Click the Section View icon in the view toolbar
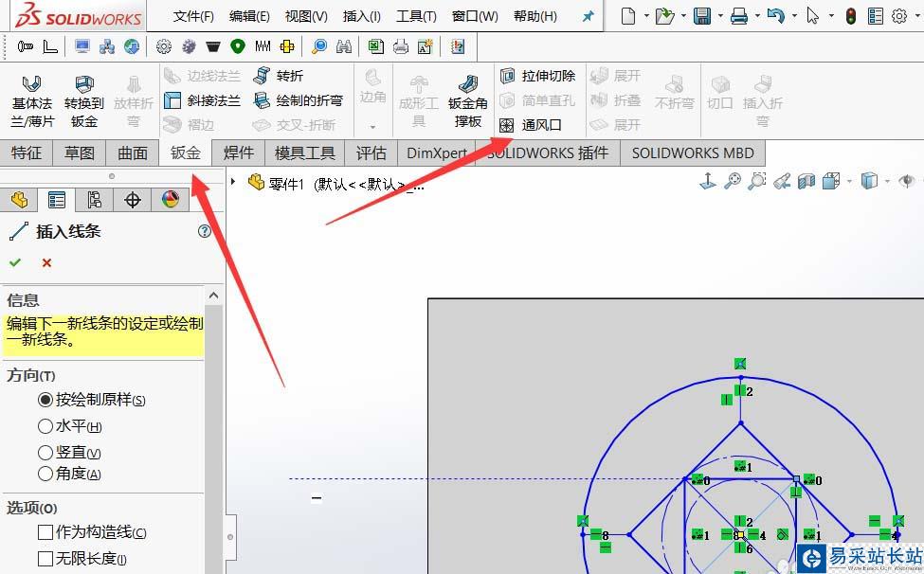Image resolution: width=924 pixels, height=574 pixels. click(x=806, y=181)
